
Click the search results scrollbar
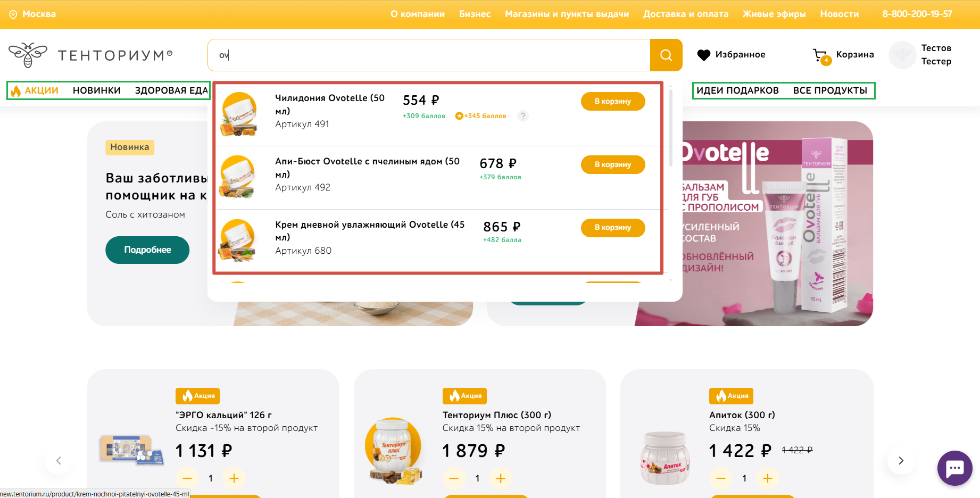coord(670,128)
